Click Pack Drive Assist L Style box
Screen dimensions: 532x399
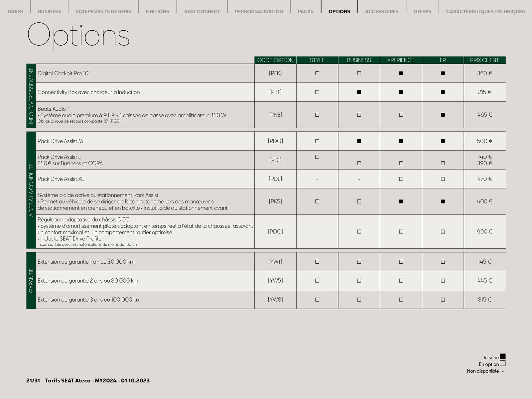coord(317,157)
